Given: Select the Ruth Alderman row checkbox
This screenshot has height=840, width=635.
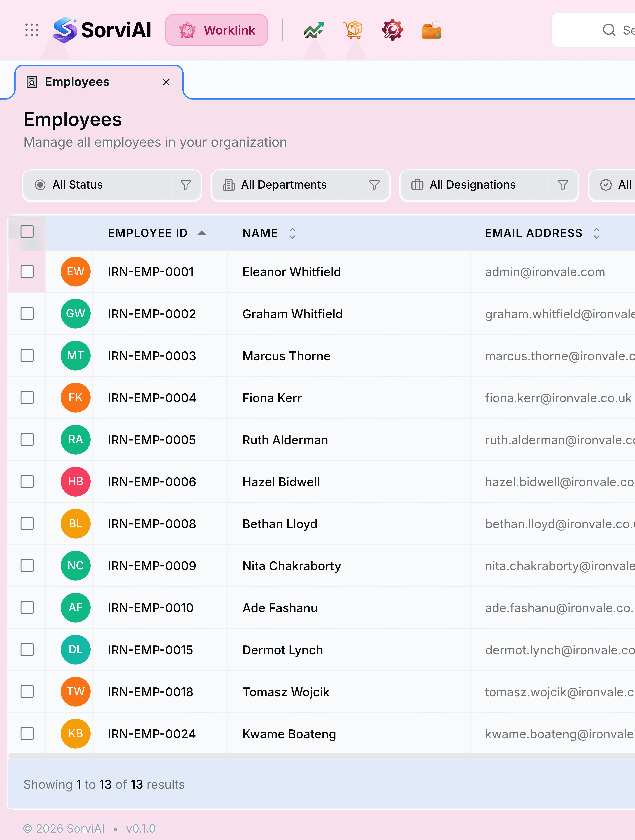Looking at the screenshot, I should tap(27, 440).
